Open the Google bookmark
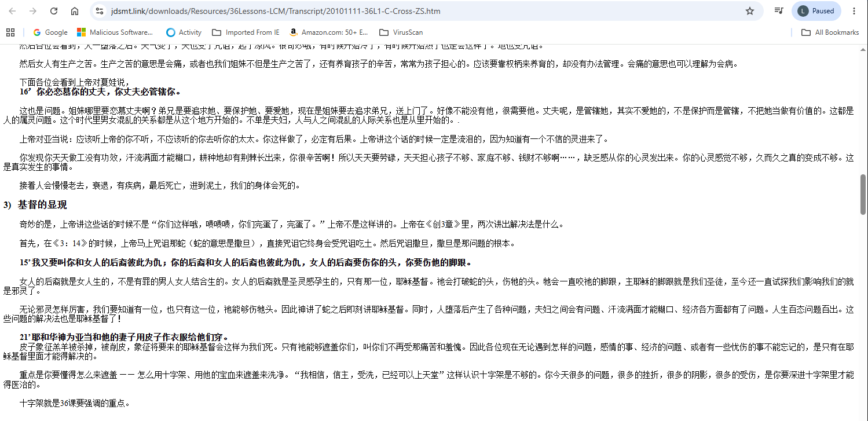868x421 pixels. point(50,32)
